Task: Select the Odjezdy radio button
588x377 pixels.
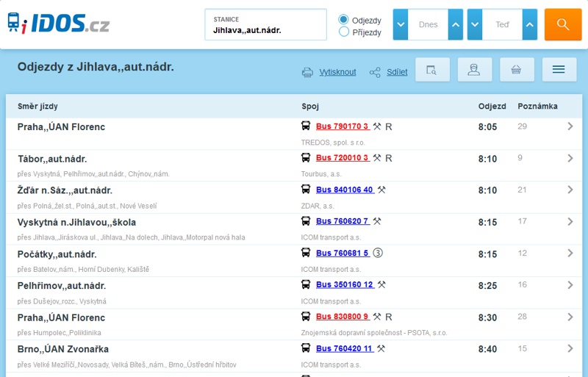Action: pos(343,19)
